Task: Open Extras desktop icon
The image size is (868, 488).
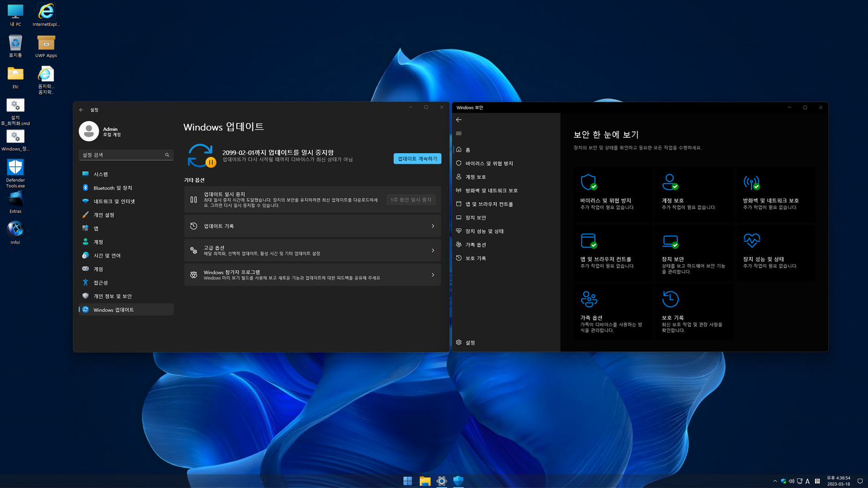Action: tap(15, 202)
